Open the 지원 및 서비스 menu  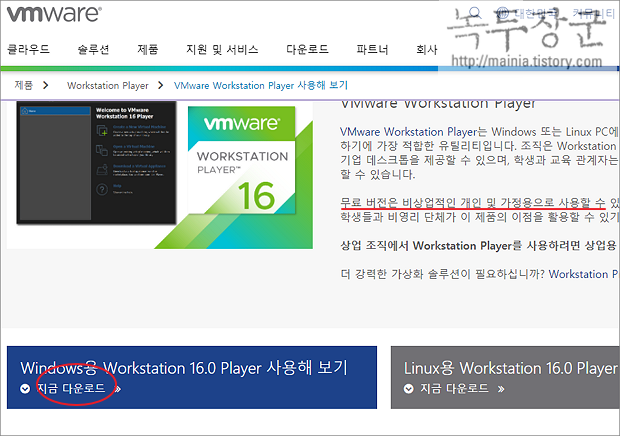[222, 49]
